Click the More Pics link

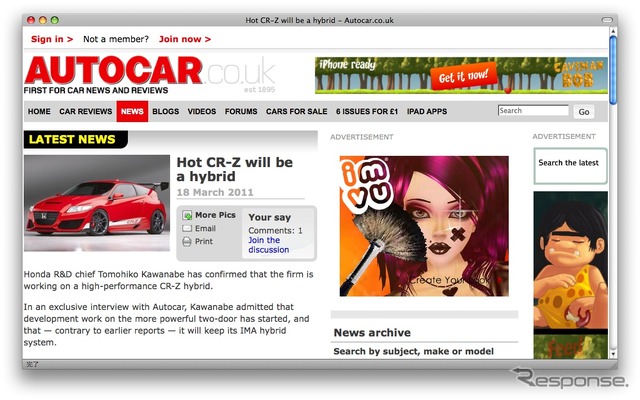pyautogui.click(x=215, y=215)
